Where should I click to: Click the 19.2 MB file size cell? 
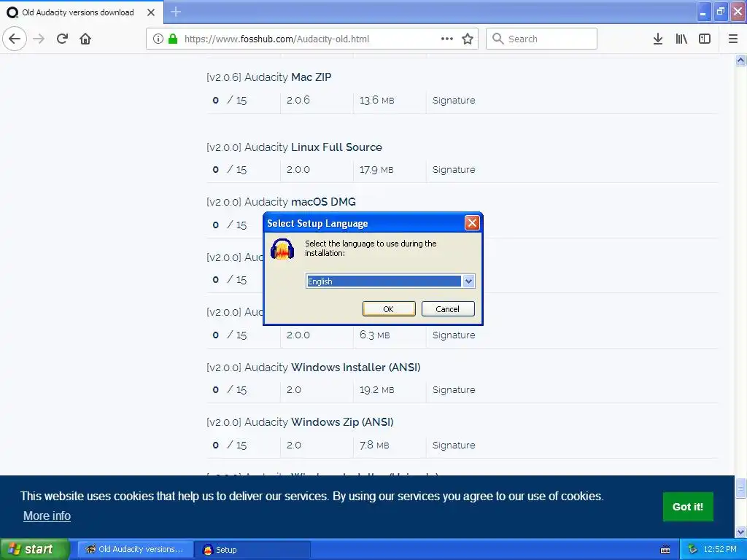pyautogui.click(x=377, y=390)
